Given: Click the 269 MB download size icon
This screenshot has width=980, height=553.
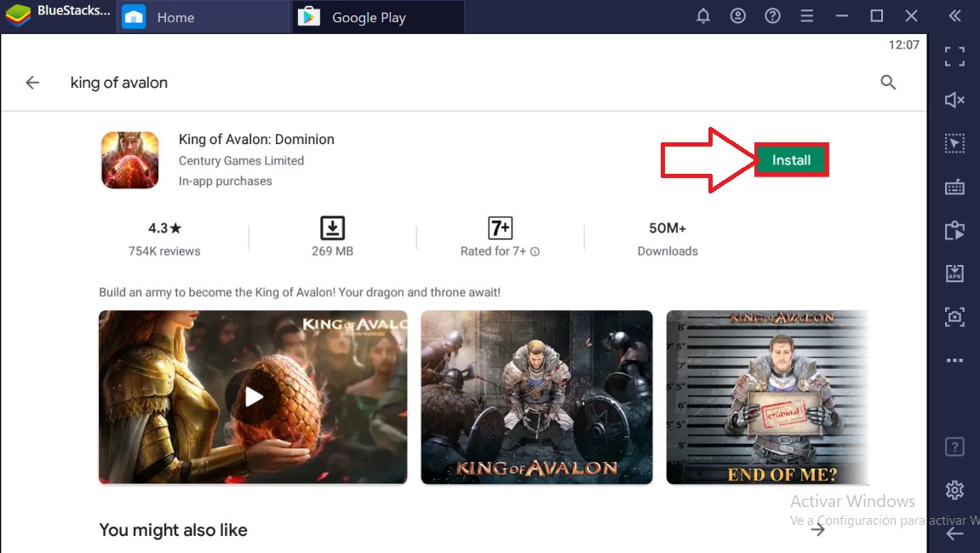Looking at the screenshot, I should (x=333, y=228).
